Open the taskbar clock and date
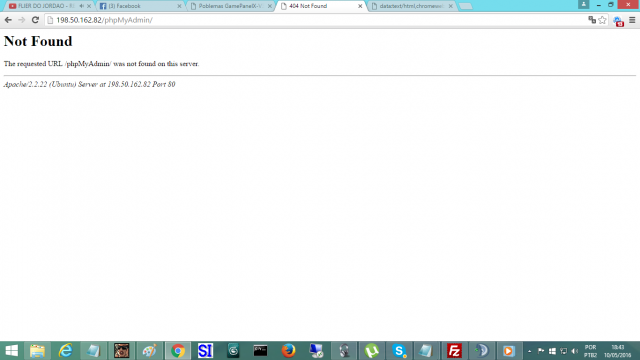 tap(618, 351)
